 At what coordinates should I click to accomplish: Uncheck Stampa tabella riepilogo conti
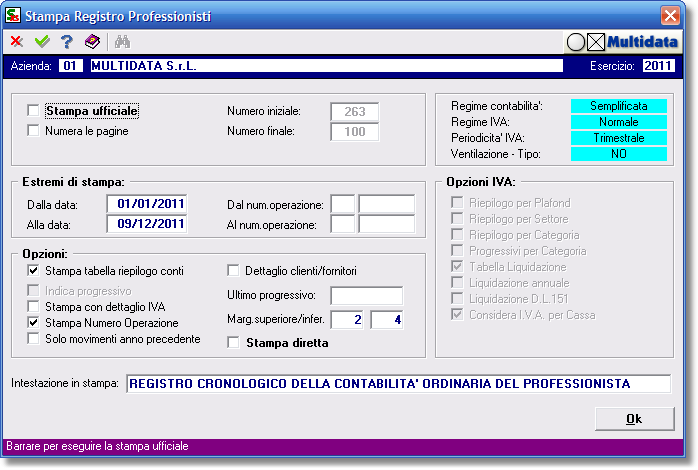click(33, 270)
